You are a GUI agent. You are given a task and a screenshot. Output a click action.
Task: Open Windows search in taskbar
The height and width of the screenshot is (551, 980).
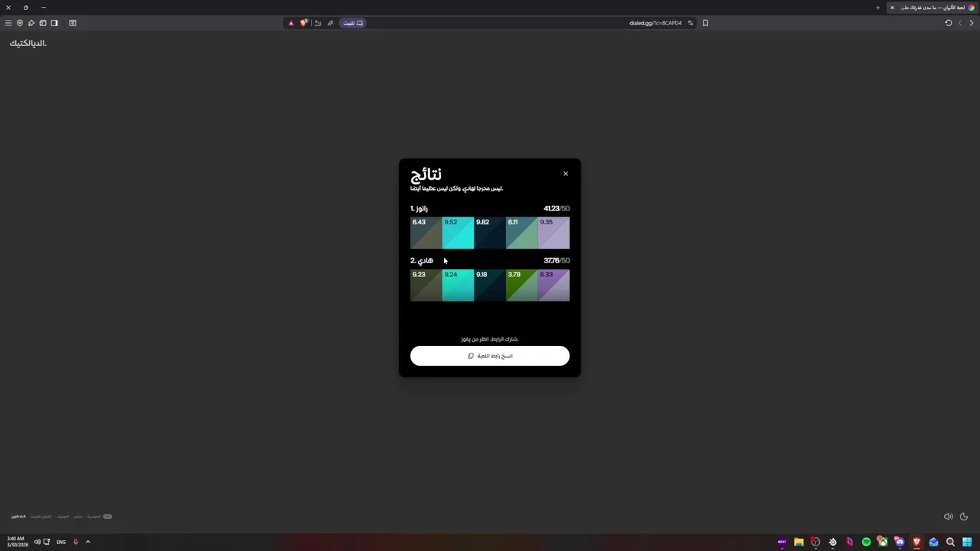pos(950,542)
